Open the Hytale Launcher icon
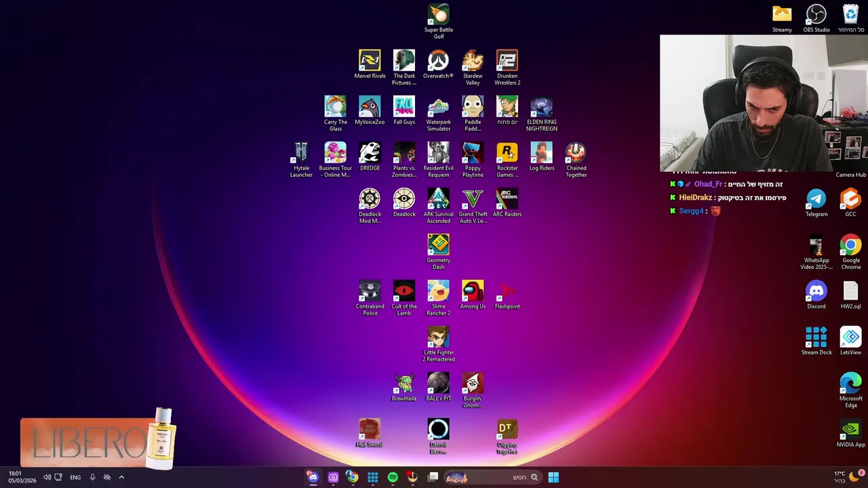Screen dimensions: 868x488 pyautogui.click(x=301, y=159)
